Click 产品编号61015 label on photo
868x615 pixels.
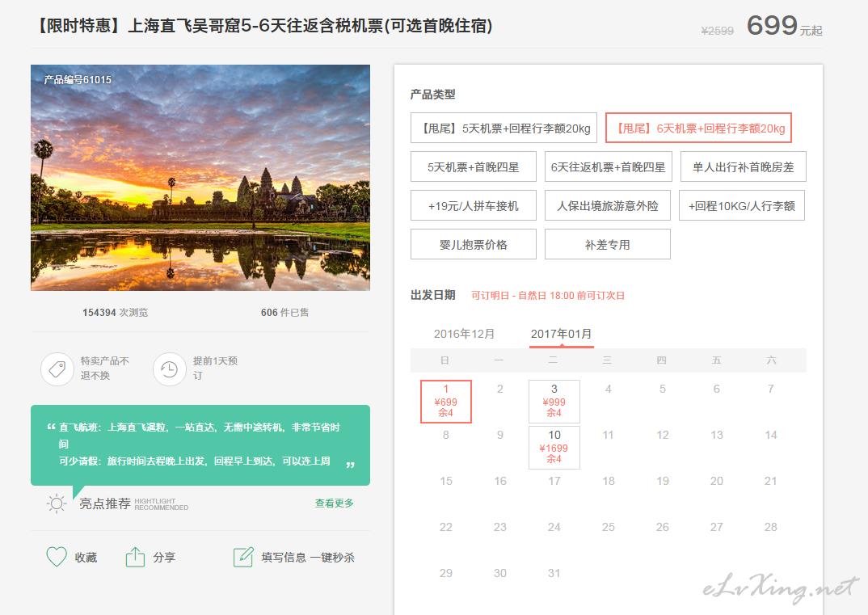(78, 80)
